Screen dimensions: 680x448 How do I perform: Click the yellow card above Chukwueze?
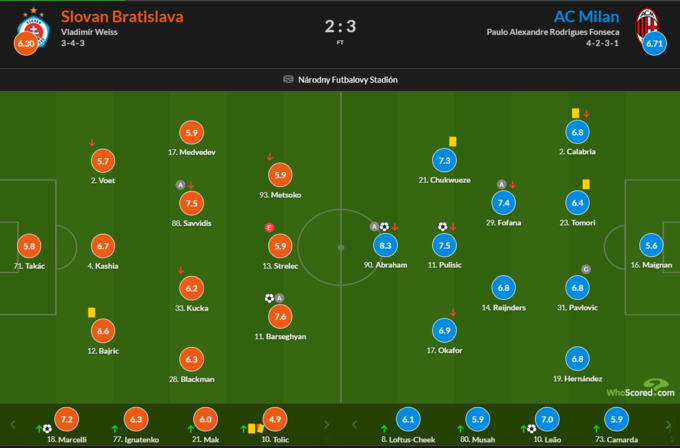point(452,142)
